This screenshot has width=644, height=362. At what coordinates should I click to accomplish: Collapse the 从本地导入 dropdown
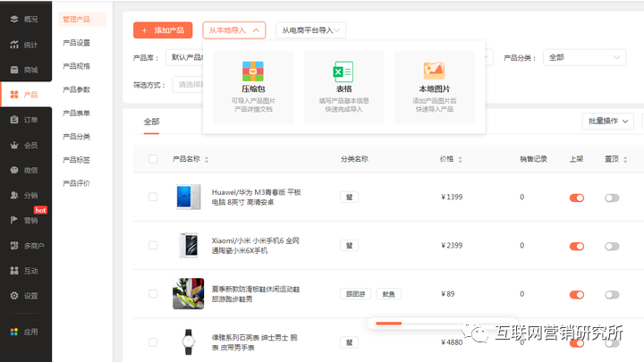click(x=234, y=30)
